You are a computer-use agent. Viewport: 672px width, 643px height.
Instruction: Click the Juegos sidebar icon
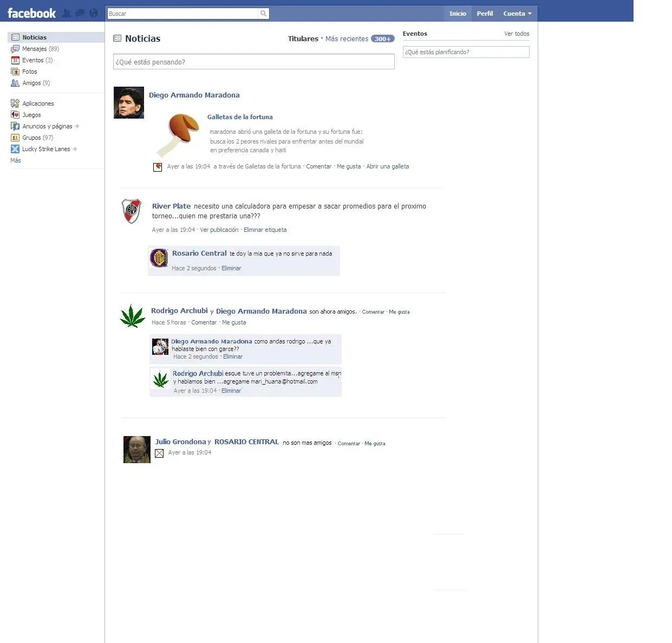[15, 115]
